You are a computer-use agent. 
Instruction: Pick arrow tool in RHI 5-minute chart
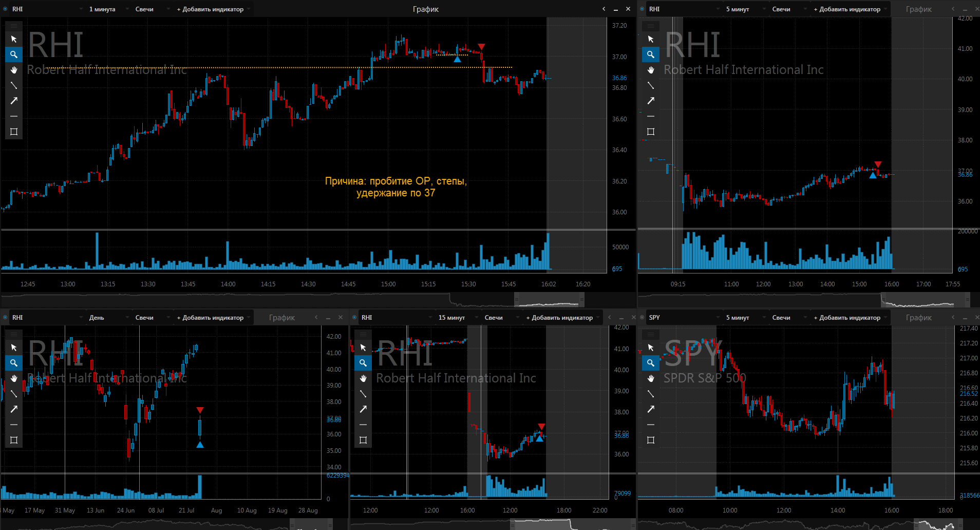tap(651, 101)
